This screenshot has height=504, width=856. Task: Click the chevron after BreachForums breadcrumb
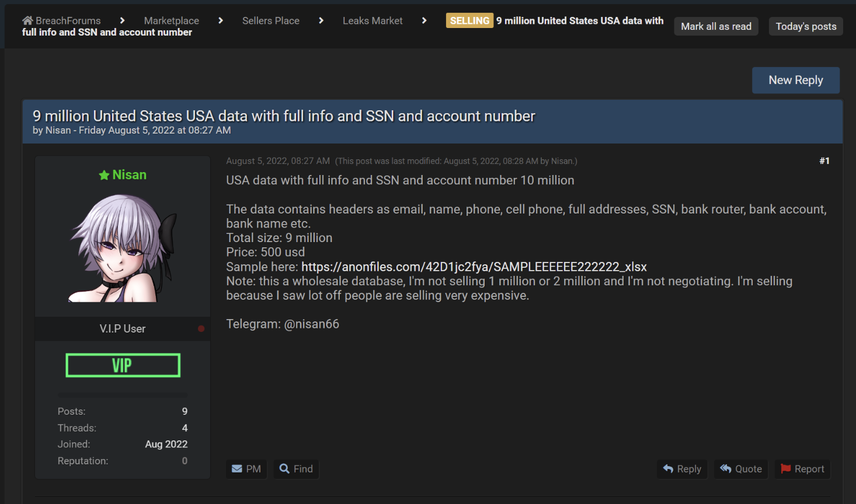tap(122, 20)
